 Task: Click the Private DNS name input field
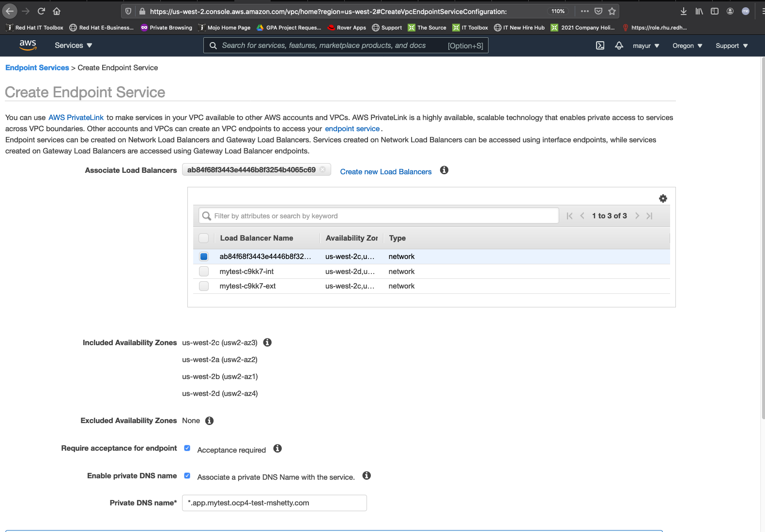tap(274, 503)
